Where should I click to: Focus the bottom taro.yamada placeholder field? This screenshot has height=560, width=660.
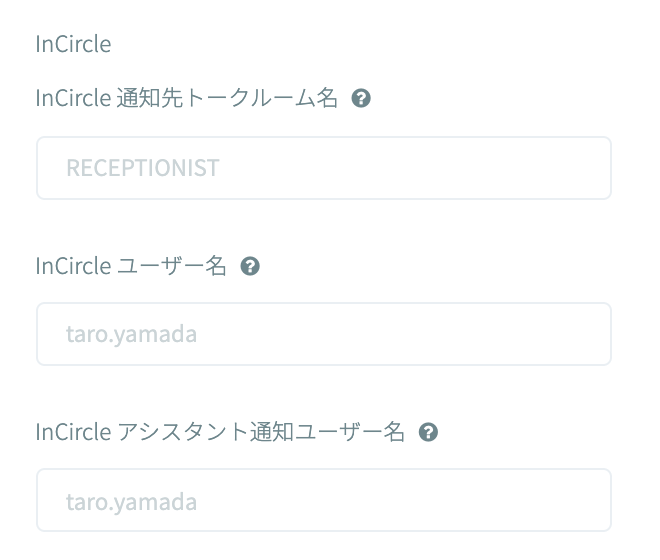[x=323, y=500]
